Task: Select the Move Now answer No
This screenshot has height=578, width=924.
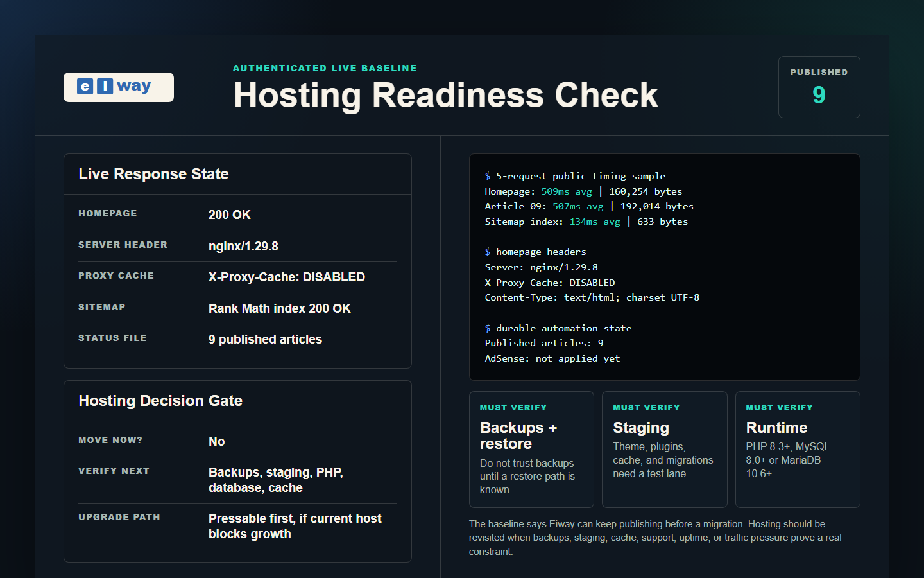Action: click(216, 441)
